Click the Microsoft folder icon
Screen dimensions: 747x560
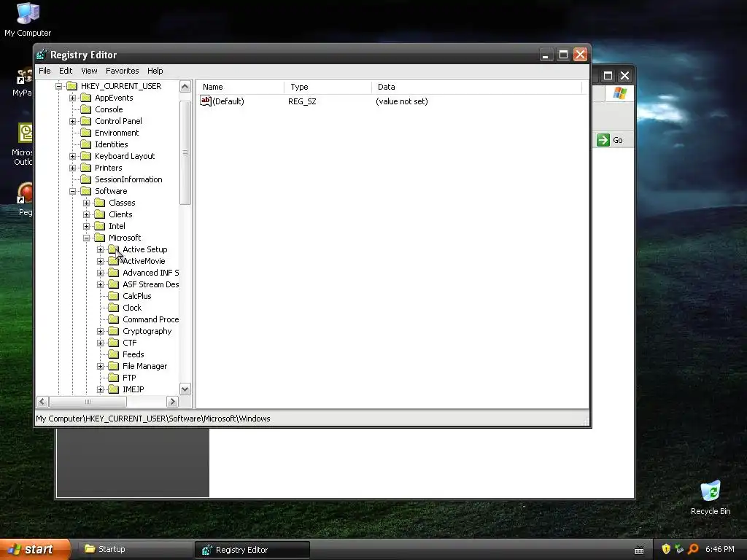pyautogui.click(x=99, y=238)
